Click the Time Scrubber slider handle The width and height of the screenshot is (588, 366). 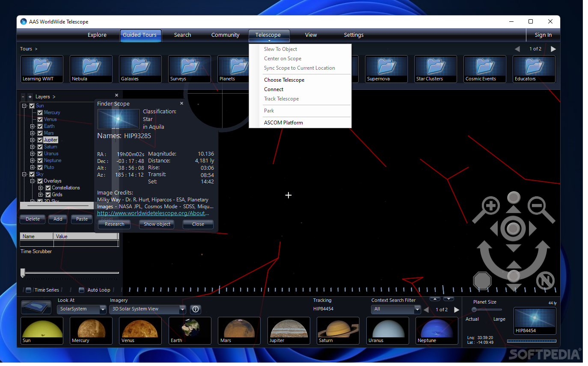[x=23, y=273]
